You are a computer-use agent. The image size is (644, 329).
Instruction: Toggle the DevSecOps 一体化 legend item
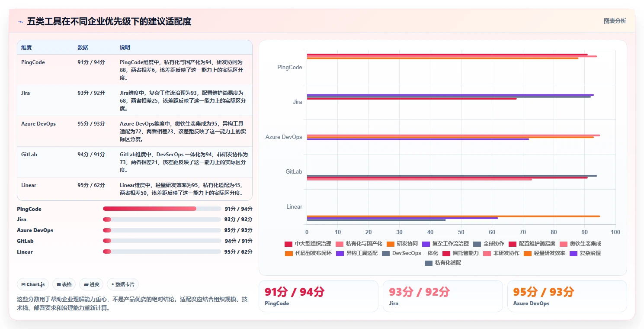point(410,253)
